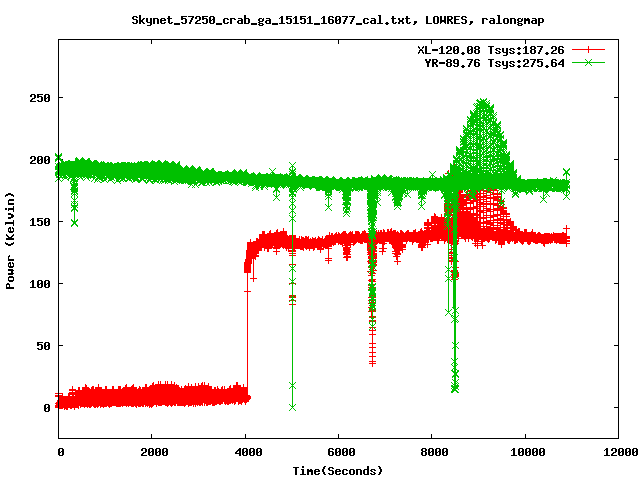Click x-axis tick label 4000
This screenshot has width=640, height=480.
pos(248,452)
